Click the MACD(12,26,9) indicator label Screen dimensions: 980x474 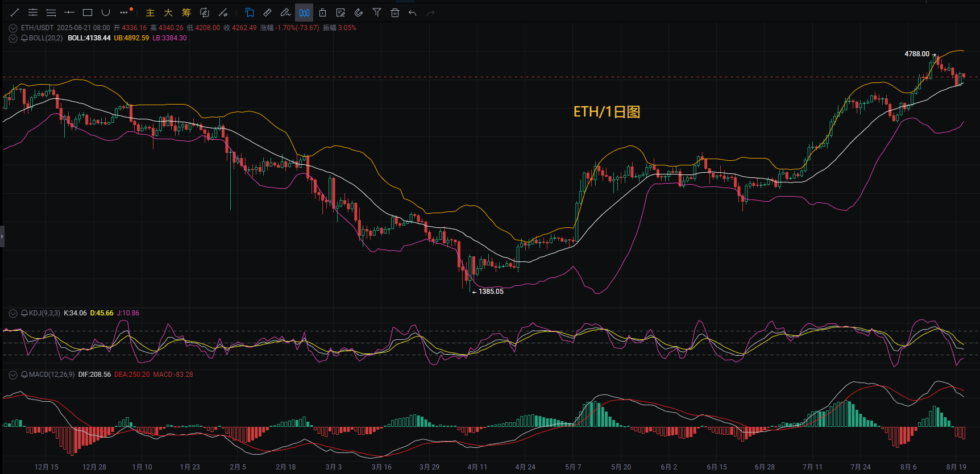(52, 375)
